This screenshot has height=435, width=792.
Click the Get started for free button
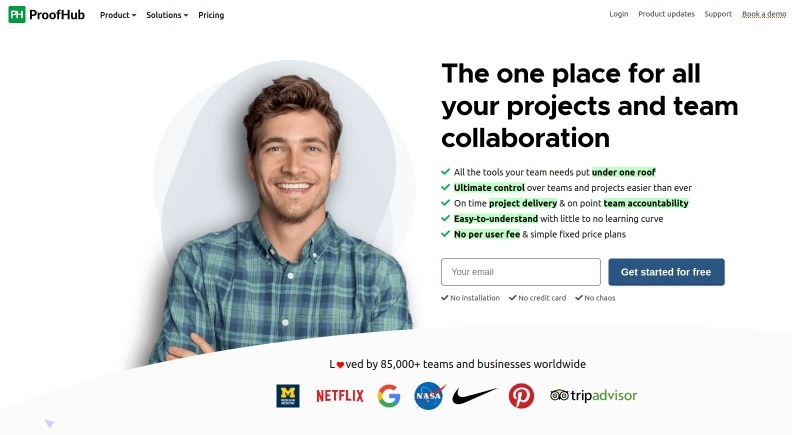666,272
